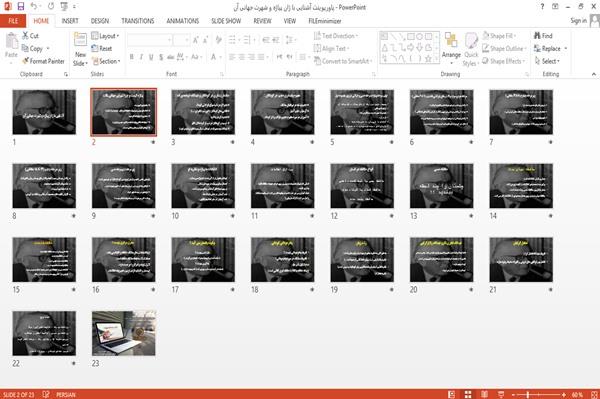Decrease font size icon
Screen dimensions: 600x399
[x=205, y=40]
